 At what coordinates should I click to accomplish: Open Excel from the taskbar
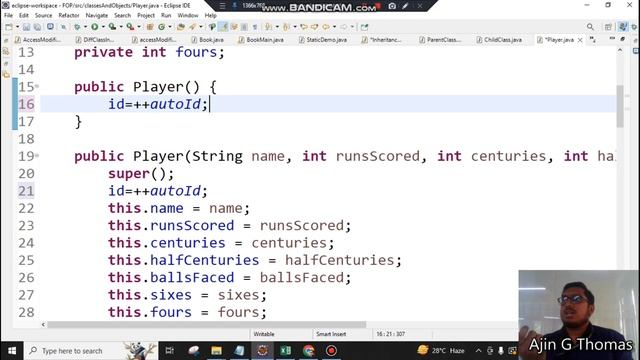click(285, 351)
